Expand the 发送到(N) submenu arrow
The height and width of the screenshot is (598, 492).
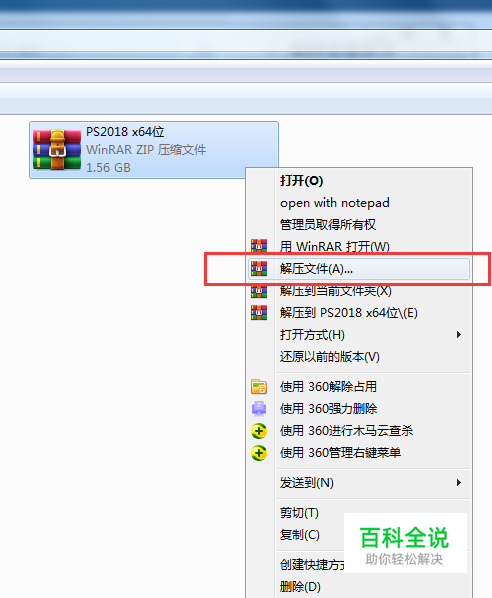459,483
